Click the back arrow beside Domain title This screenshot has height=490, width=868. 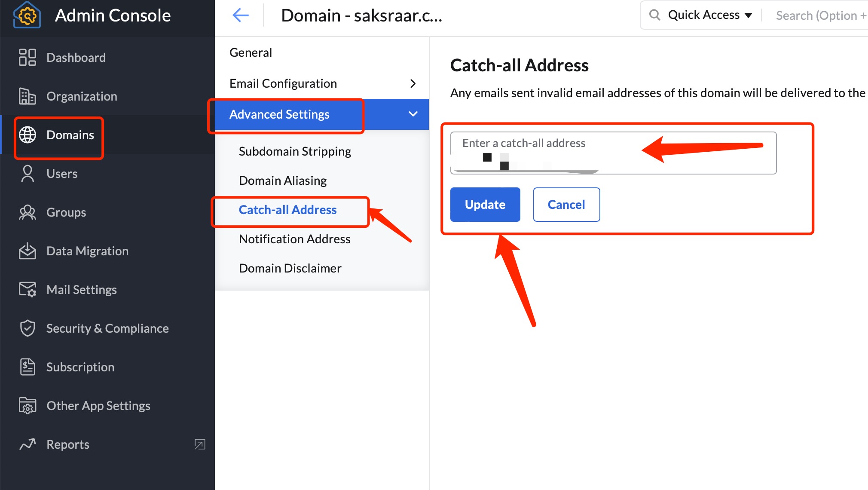click(x=240, y=15)
